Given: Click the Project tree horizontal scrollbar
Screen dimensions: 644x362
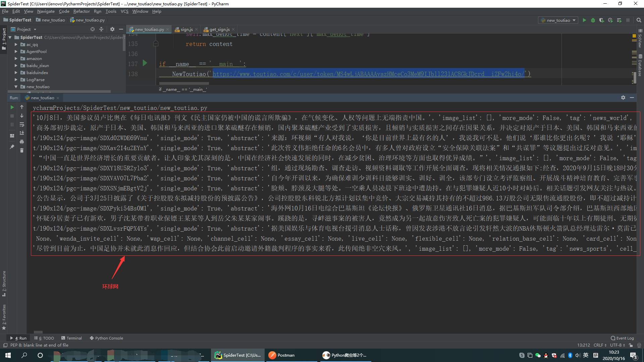Looking at the screenshot, I should 59,91.
